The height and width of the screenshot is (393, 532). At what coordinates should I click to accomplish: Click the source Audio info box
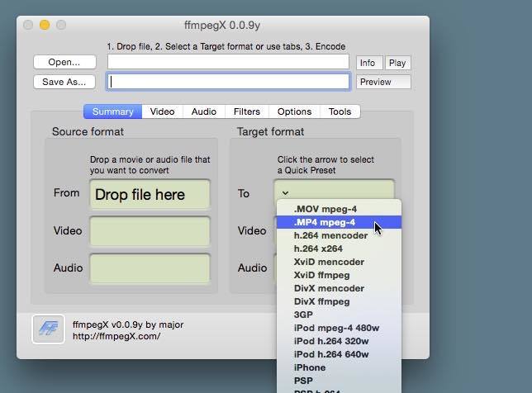(150, 268)
